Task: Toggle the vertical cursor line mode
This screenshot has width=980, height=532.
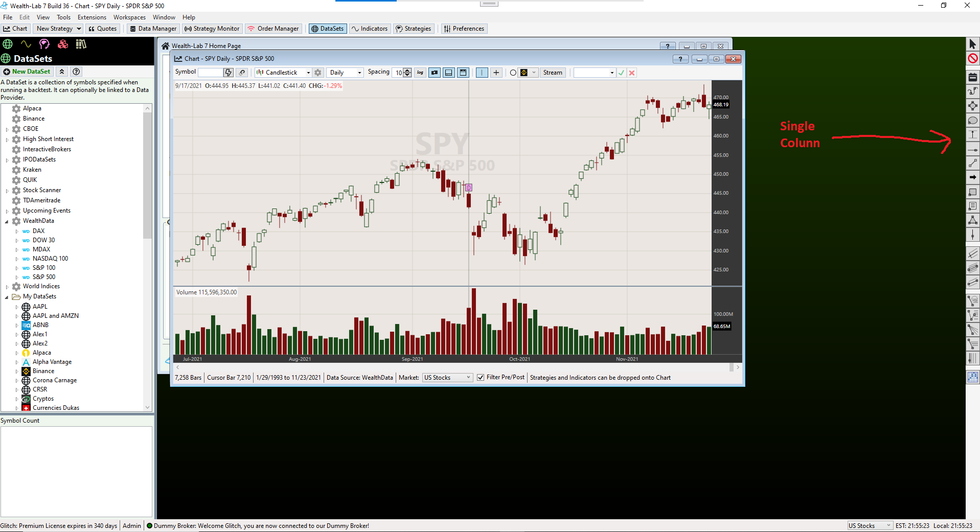Action: (x=482, y=73)
